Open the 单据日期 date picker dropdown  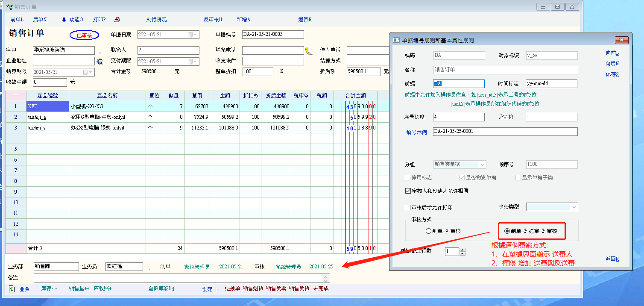195,35
